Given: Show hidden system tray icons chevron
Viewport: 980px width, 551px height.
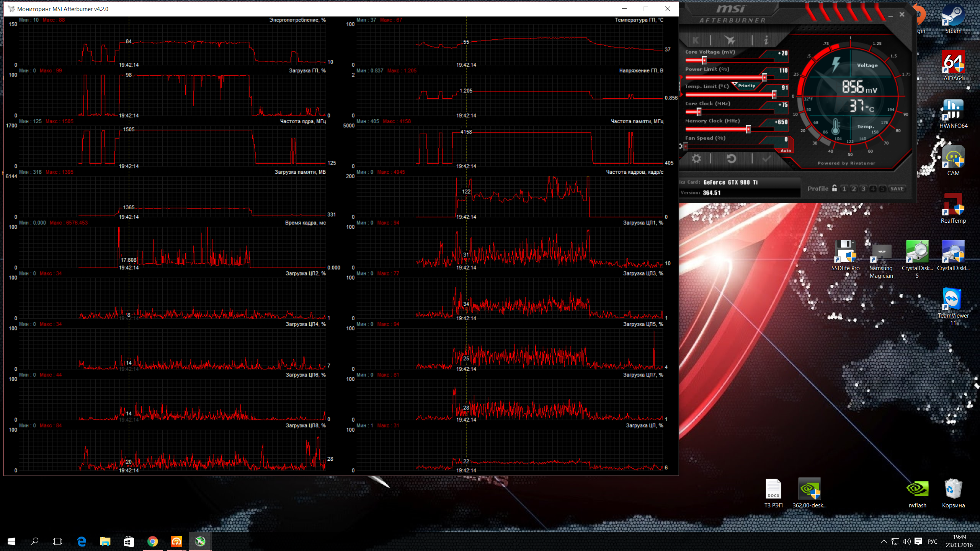Looking at the screenshot, I should click(884, 541).
